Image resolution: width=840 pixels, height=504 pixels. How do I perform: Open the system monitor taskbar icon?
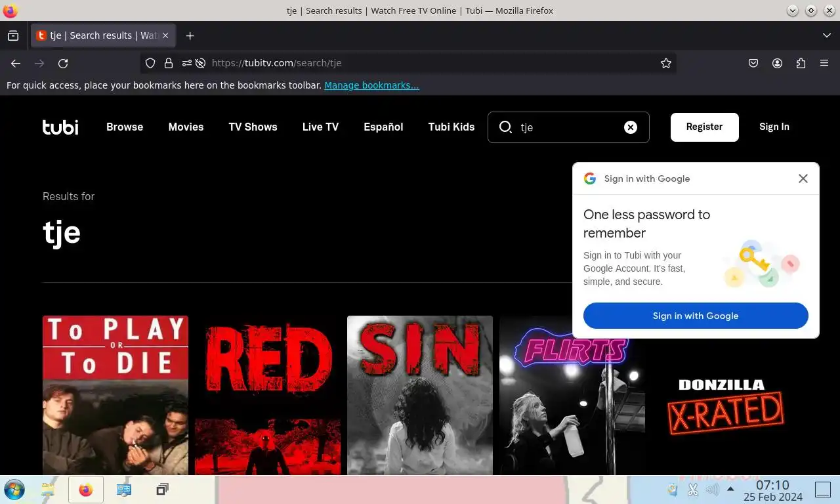point(123,490)
